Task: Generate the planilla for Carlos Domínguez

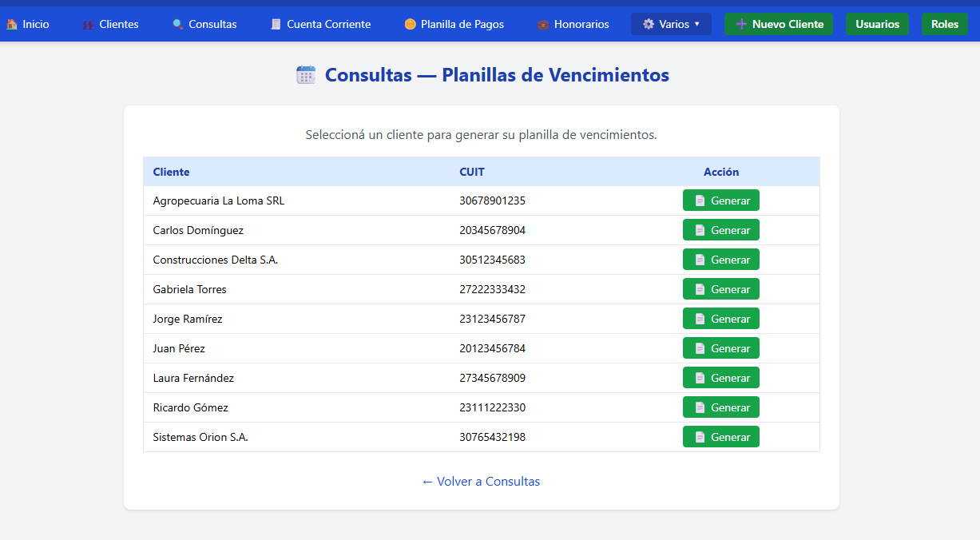Action: click(721, 229)
